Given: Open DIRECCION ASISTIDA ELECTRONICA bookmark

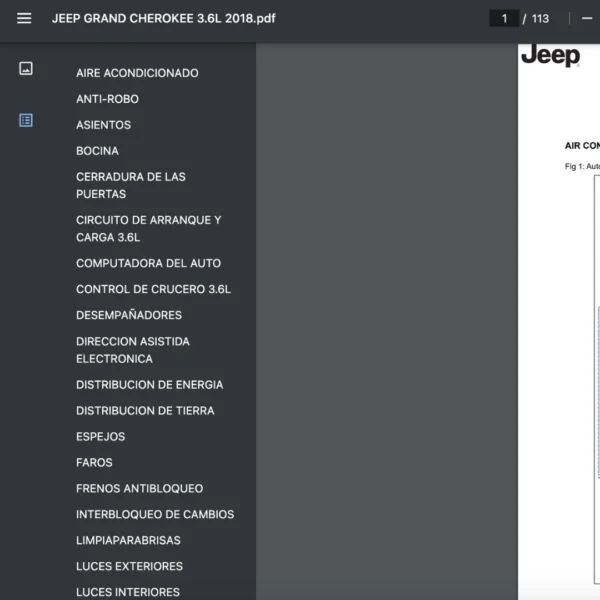Looking at the screenshot, I should [132, 350].
